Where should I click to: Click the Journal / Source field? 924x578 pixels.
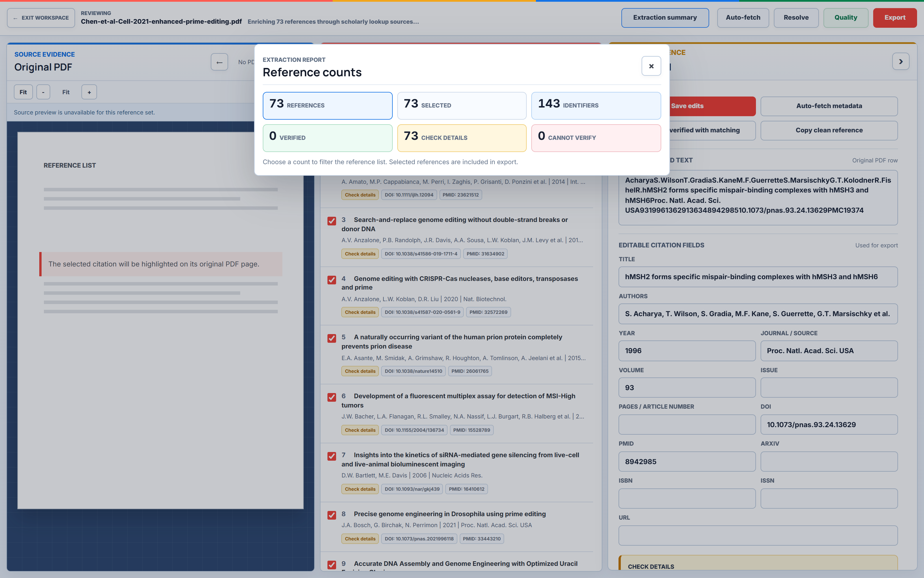(x=829, y=351)
